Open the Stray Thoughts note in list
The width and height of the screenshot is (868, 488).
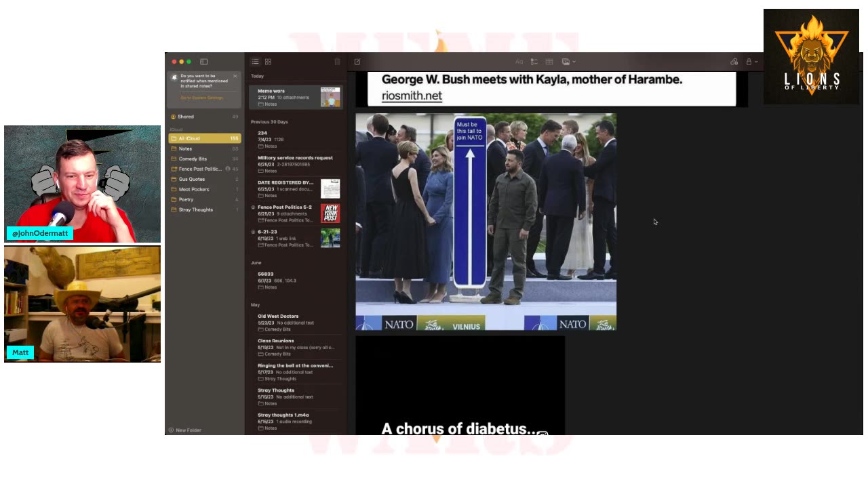coord(296,396)
